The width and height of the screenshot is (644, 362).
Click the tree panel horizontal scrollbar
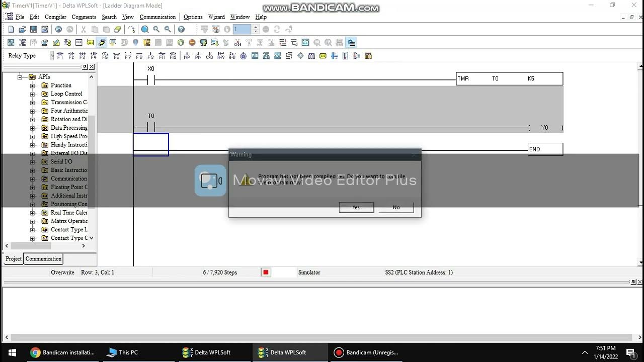coord(46,246)
